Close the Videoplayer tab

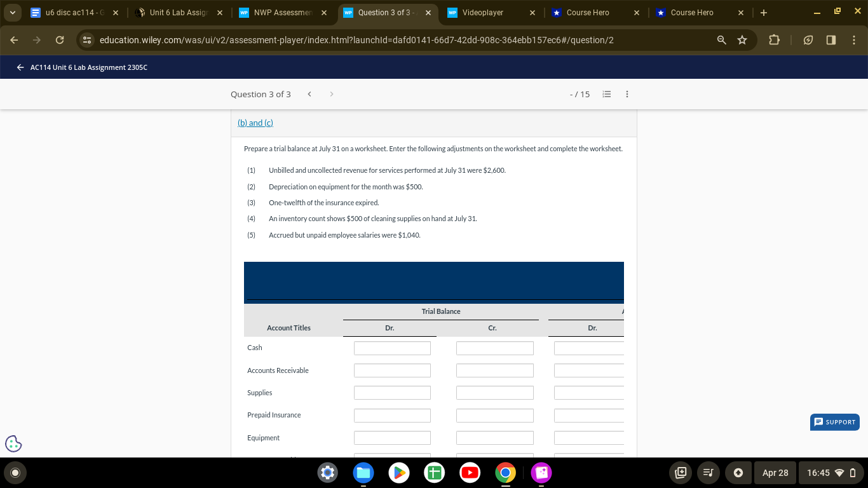pos(532,12)
